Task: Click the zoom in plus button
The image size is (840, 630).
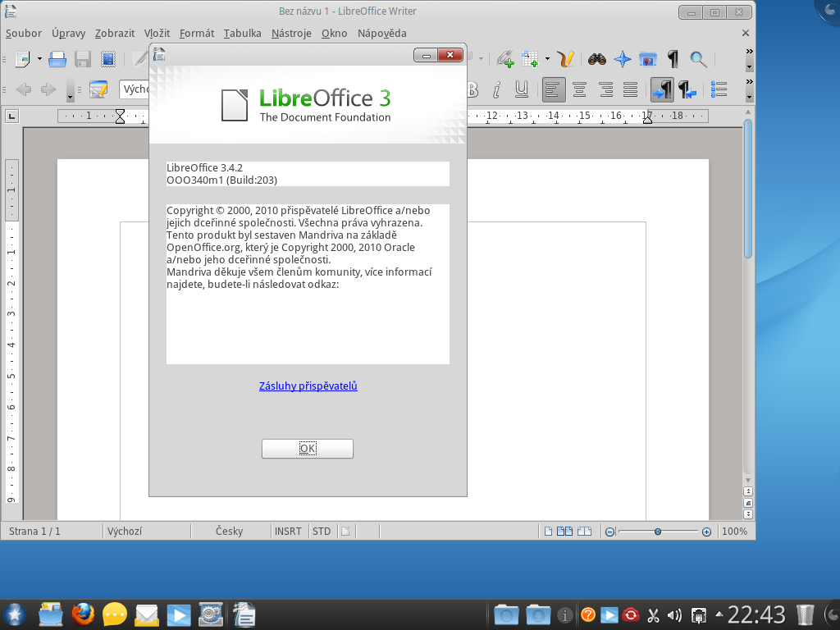Action: point(706,532)
